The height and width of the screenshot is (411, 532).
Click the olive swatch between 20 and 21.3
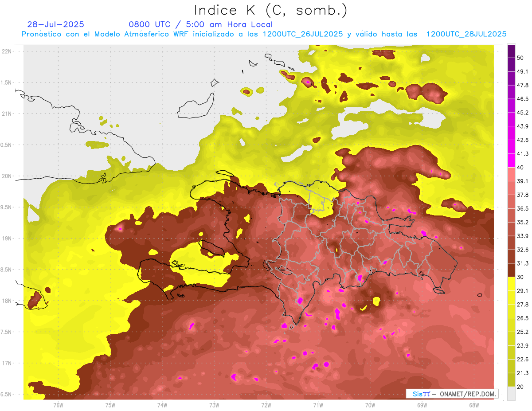pyautogui.click(x=511, y=380)
